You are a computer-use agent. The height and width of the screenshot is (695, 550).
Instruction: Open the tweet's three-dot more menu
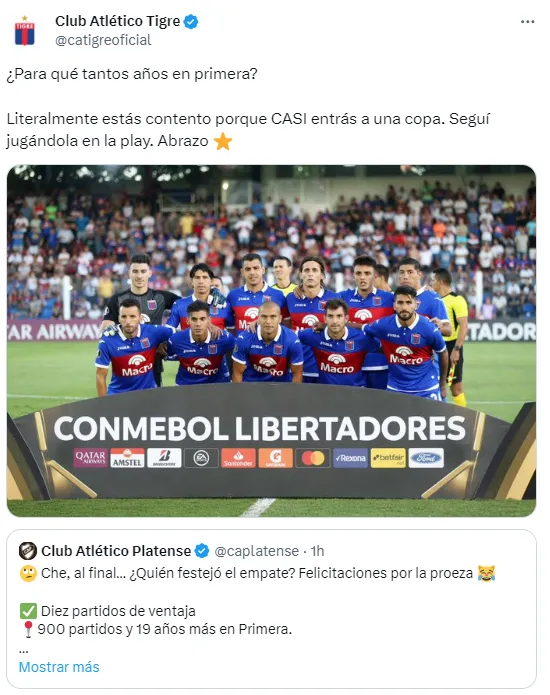click(x=527, y=22)
